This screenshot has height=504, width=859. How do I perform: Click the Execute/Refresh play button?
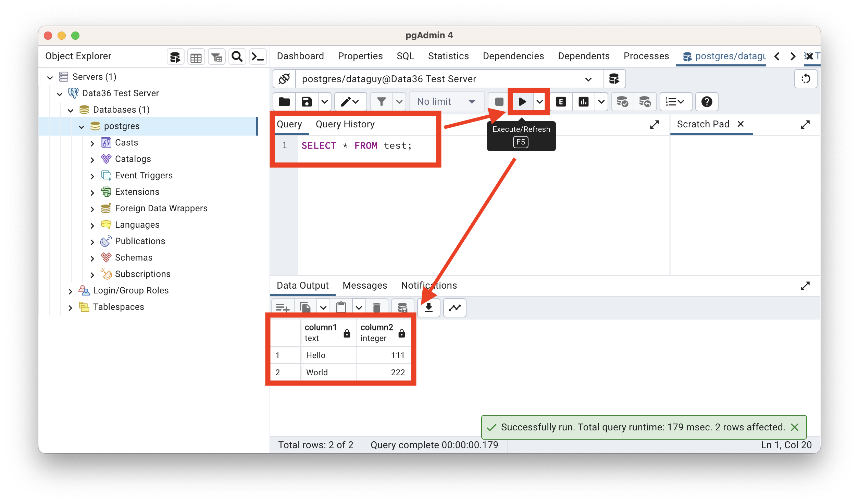click(522, 102)
